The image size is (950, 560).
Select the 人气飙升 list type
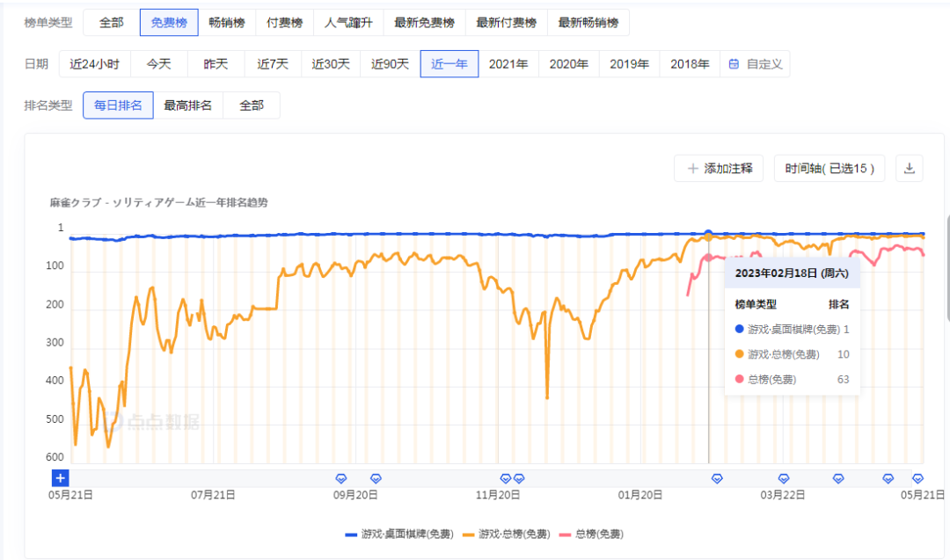(349, 22)
